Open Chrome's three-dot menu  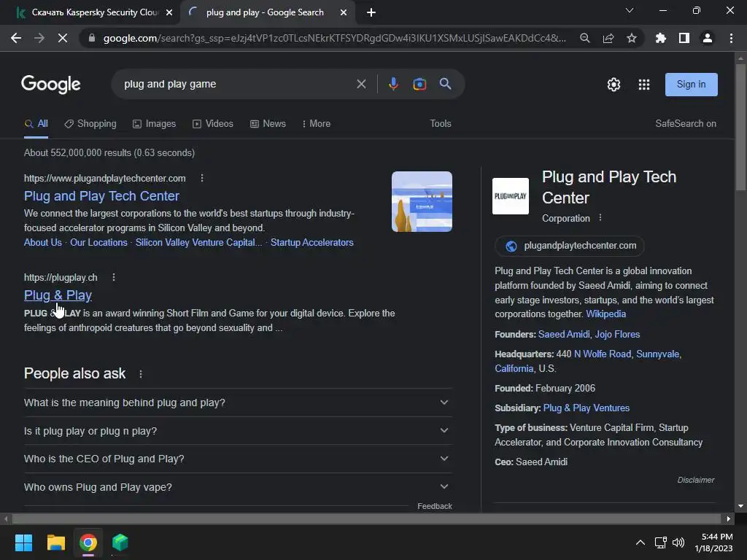[x=731, y=38]
